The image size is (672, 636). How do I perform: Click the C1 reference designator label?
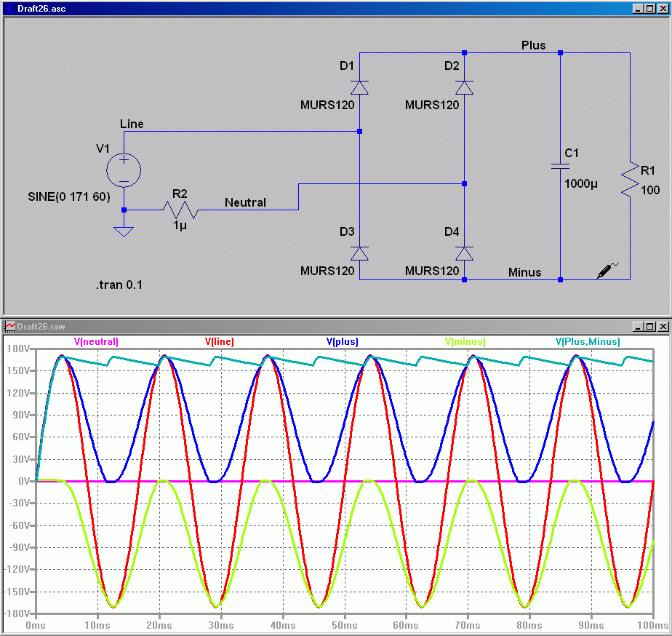click(572, 153)
